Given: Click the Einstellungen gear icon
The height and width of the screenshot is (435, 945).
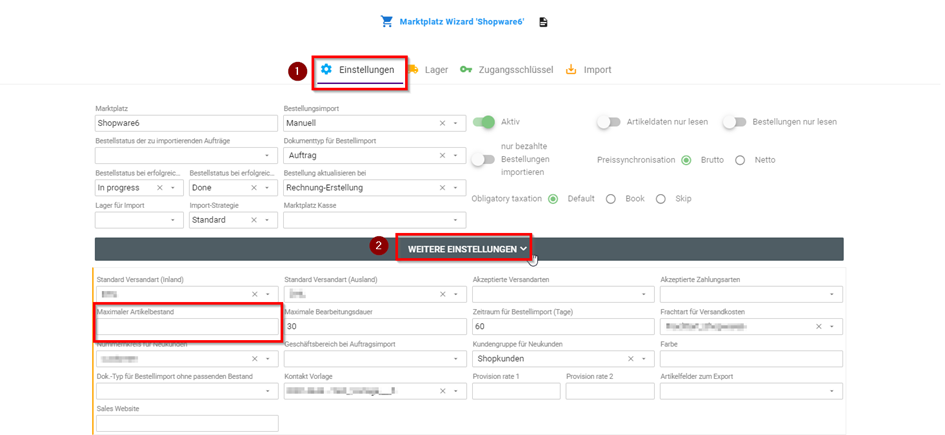Looking at the screenshot, I should (326, 69).
